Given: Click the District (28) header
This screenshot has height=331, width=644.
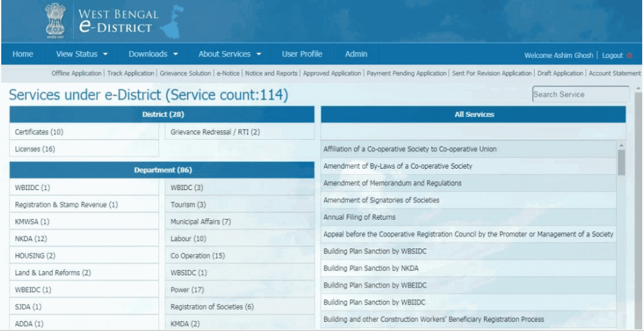Looking at the screenshot, I should [162, 115].
